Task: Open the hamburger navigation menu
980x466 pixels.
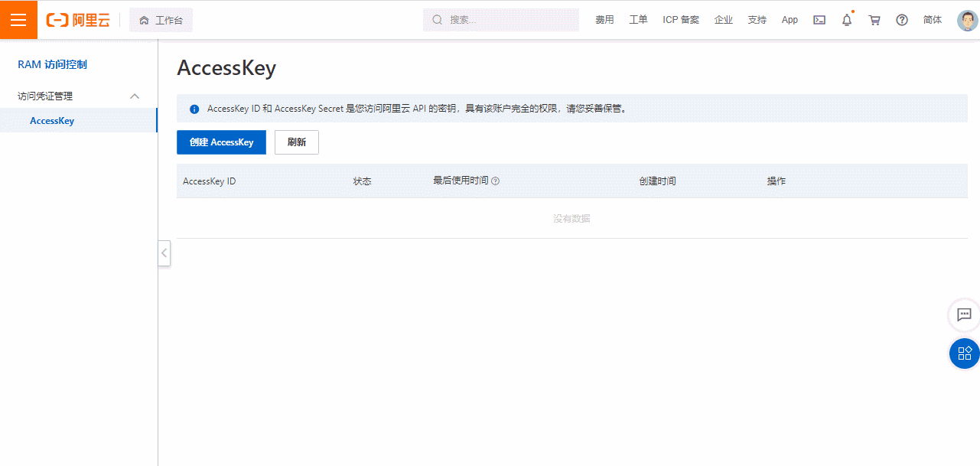Action: [18, 20]
